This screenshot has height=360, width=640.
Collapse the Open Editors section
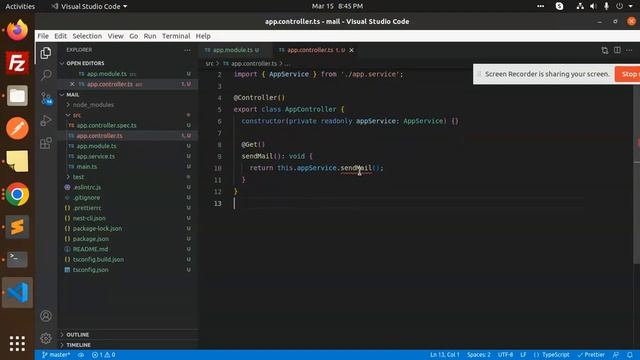(85, 63)
